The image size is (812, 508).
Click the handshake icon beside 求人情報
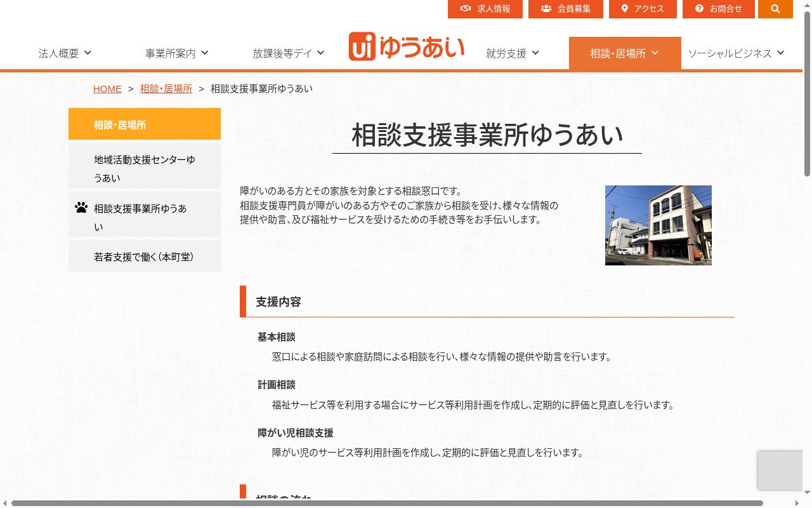coord(466,9)
